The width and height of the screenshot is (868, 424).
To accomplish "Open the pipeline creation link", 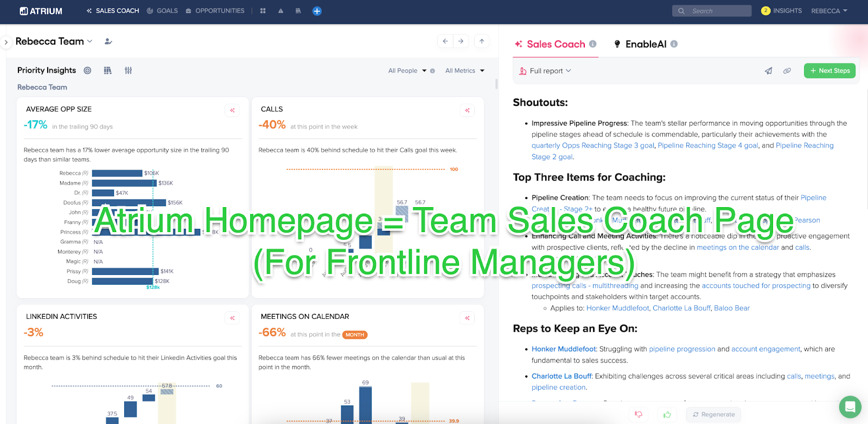I will pyautogui.click(x=558, y=388).
